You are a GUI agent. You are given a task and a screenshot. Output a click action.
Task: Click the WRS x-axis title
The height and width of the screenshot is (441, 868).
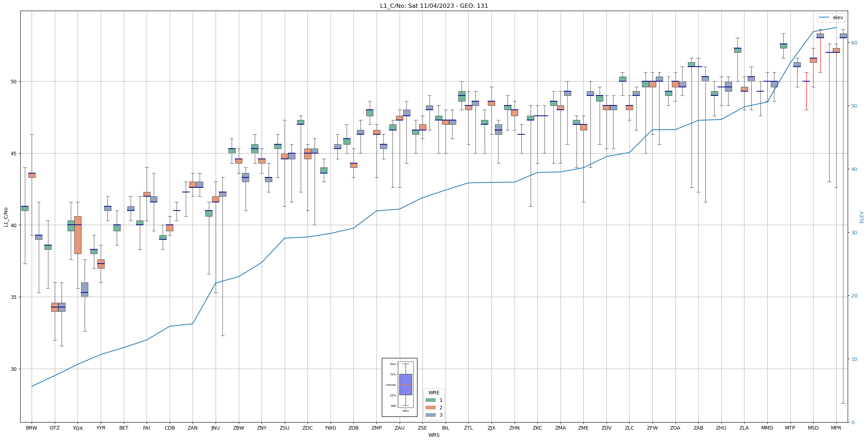[434, 435]
